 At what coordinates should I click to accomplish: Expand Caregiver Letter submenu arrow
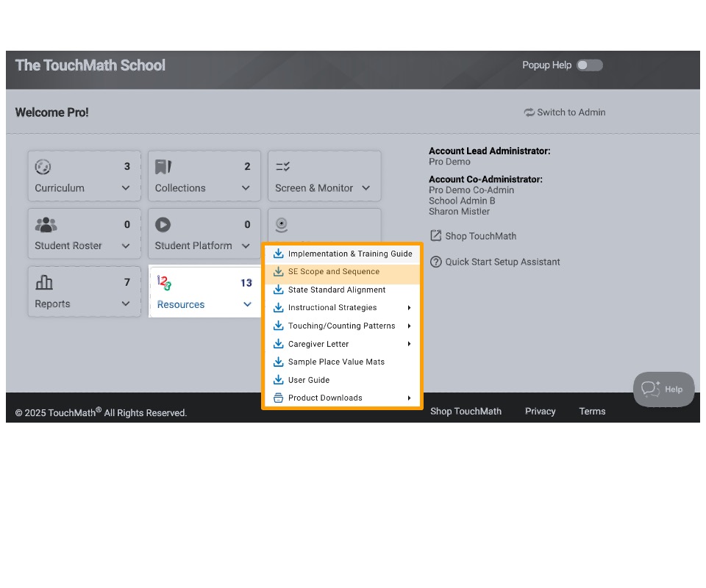coord(410,344)
